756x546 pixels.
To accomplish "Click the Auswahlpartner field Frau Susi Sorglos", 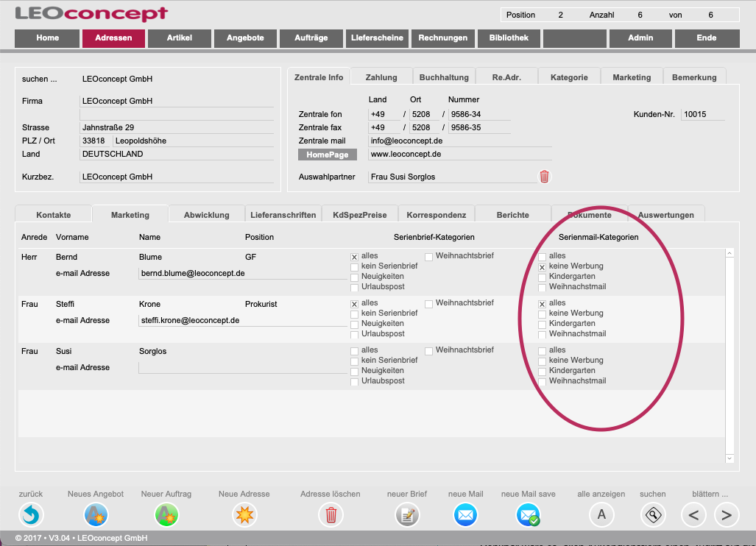I will [x=452, y=177].
